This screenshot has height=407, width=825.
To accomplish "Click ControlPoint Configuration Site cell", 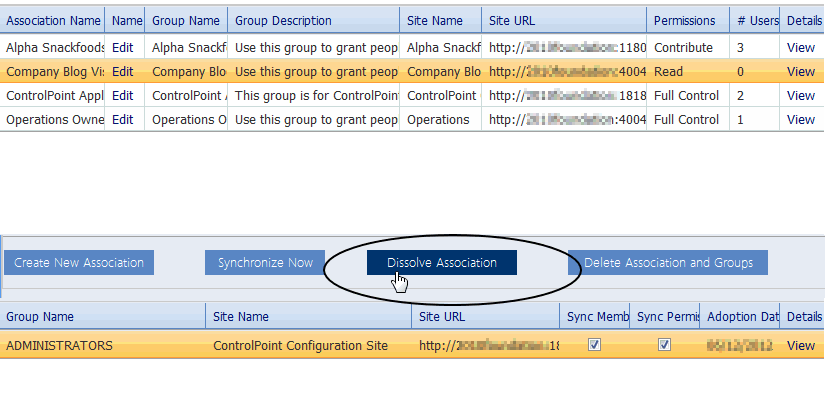I will pos(309,345).
